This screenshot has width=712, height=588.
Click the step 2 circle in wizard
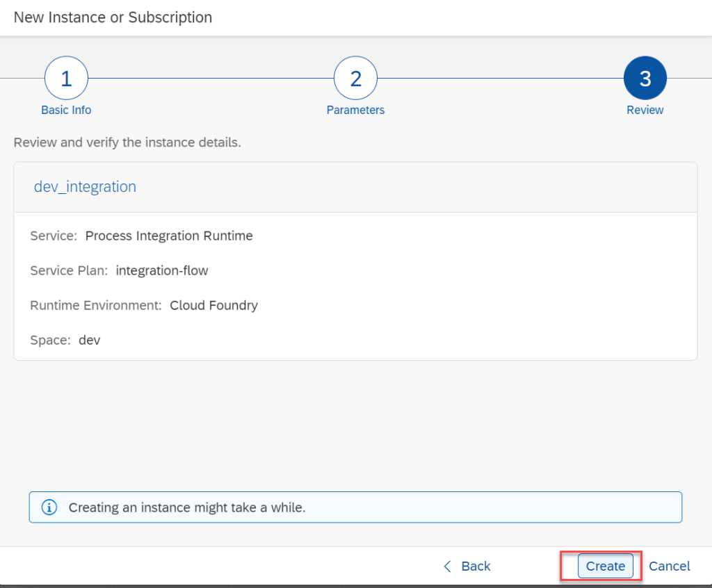coord(355,79)
